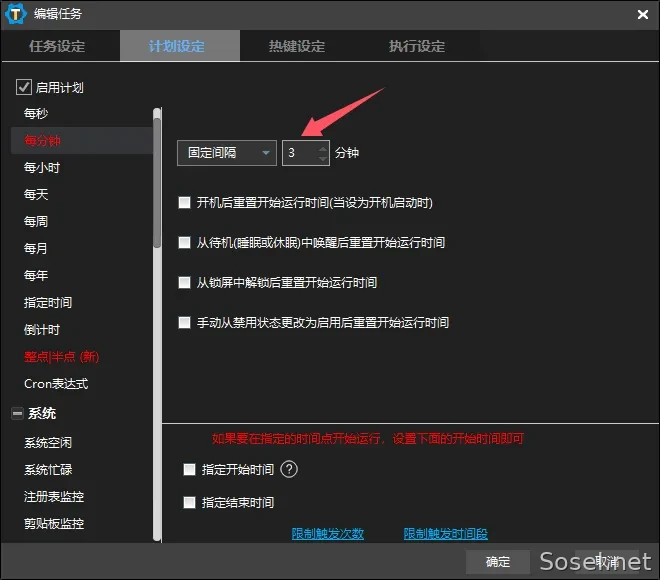Open the 固定间隔 dropdown
Image resolution: width=660 pixels, height=580 pixels.
(227, 153)
